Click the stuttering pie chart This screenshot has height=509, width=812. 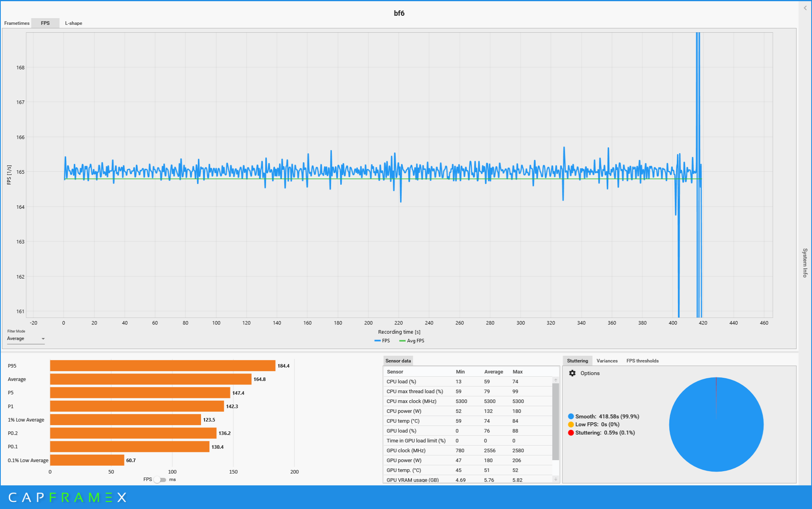(716, 425)
